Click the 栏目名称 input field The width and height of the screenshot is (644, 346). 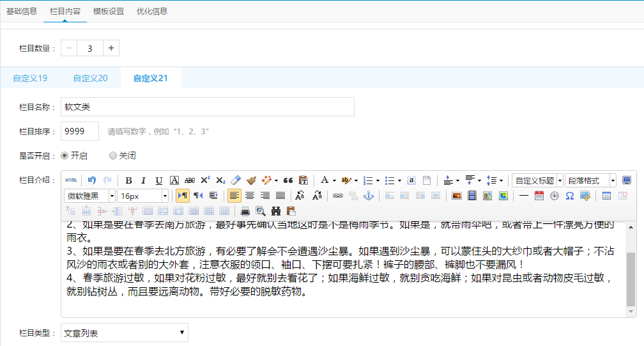point(208,107)
